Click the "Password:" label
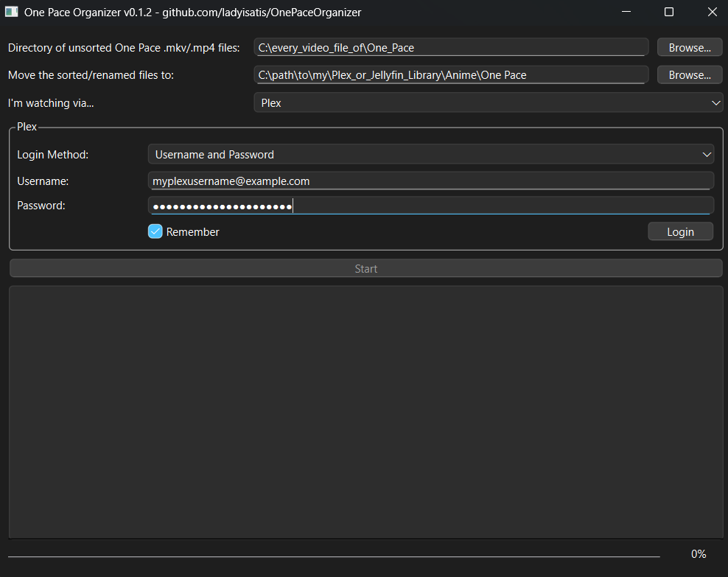Viewport: 728px width, 577px height. point(41,206)
